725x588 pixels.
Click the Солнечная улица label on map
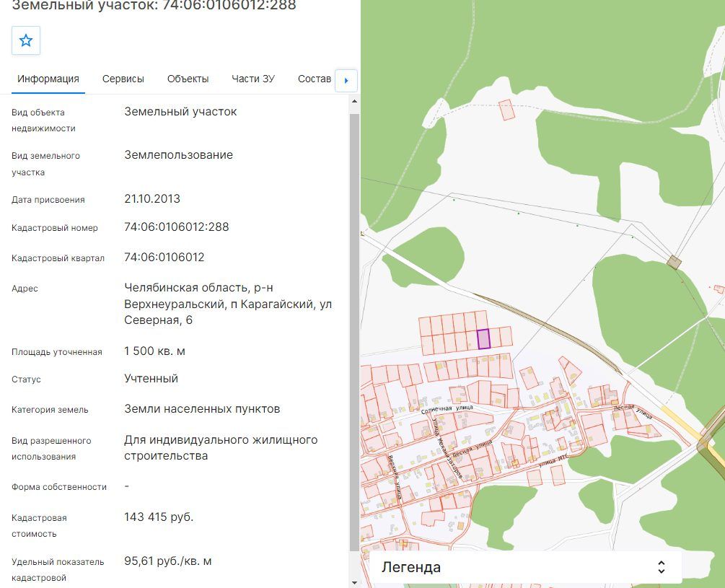pos(447,409)
